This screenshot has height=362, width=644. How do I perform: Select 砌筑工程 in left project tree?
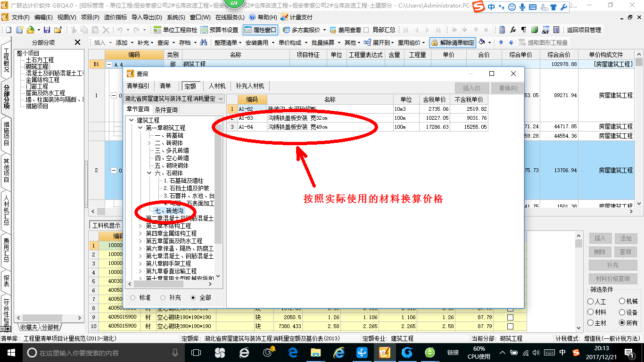(x=37, y=67)
